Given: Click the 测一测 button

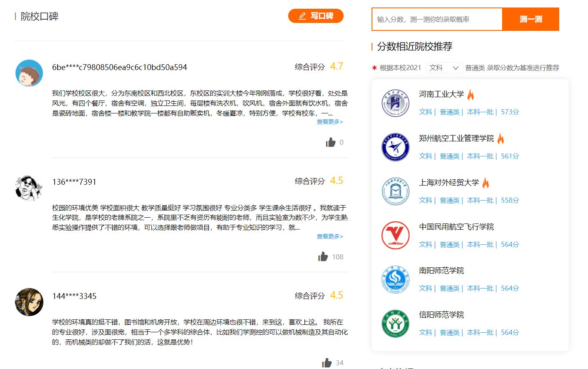Looking at the screenshot, I should click(x=530, y=19).
